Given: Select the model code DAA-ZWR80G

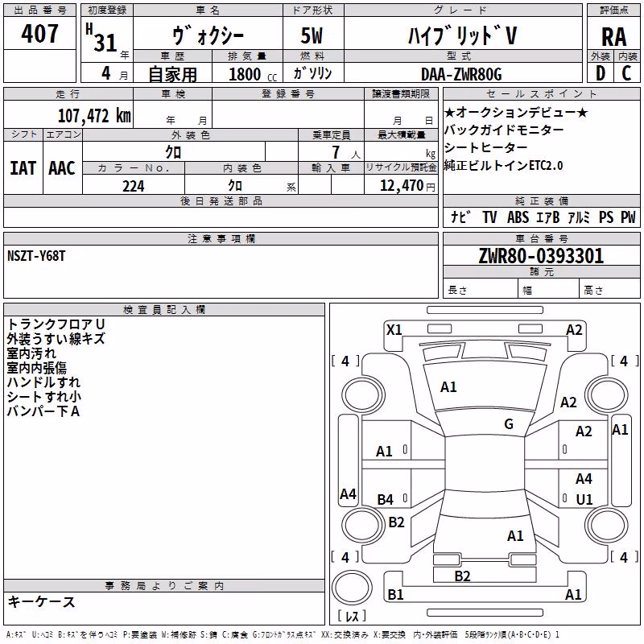Looking at the screenshot, I should (461, 74).
